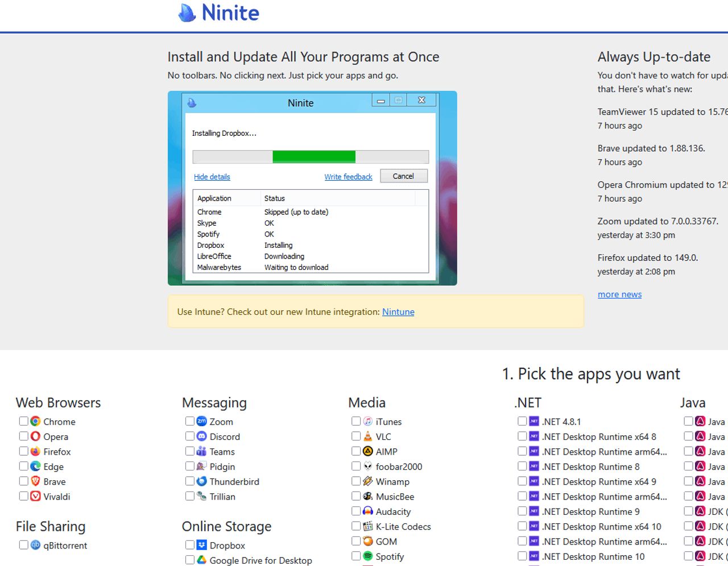This screenshot has height=566, width=728.
Task: Click the Messaging heading
Action: [x=214, y=403]
